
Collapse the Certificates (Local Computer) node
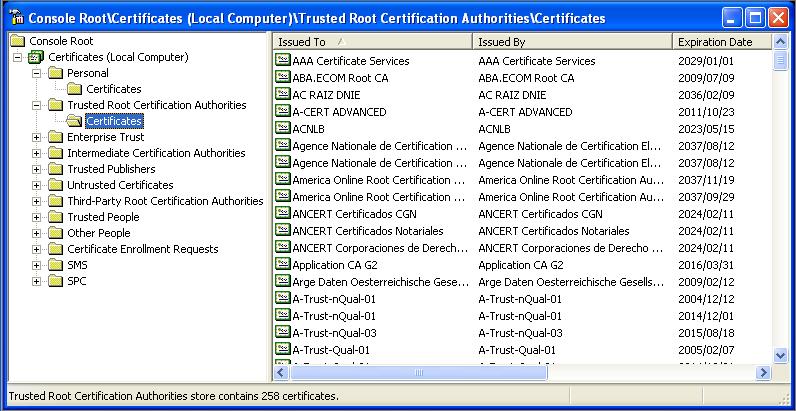(17, 57)
